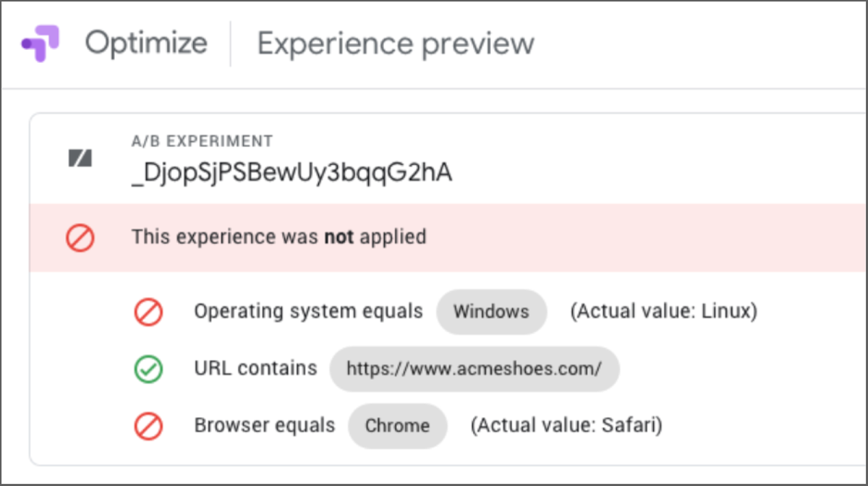The height and width of the screenshot is (486, 868).
Task: Click the '(Actual value: Safari)' text
Action: point(566,425)
